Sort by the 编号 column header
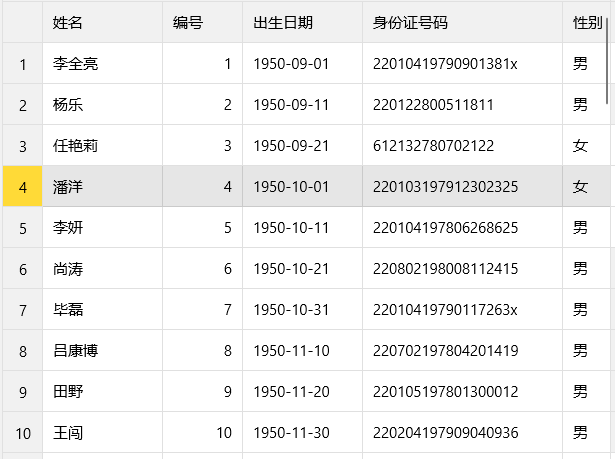The image size is (615, 459). pos(201,22)
